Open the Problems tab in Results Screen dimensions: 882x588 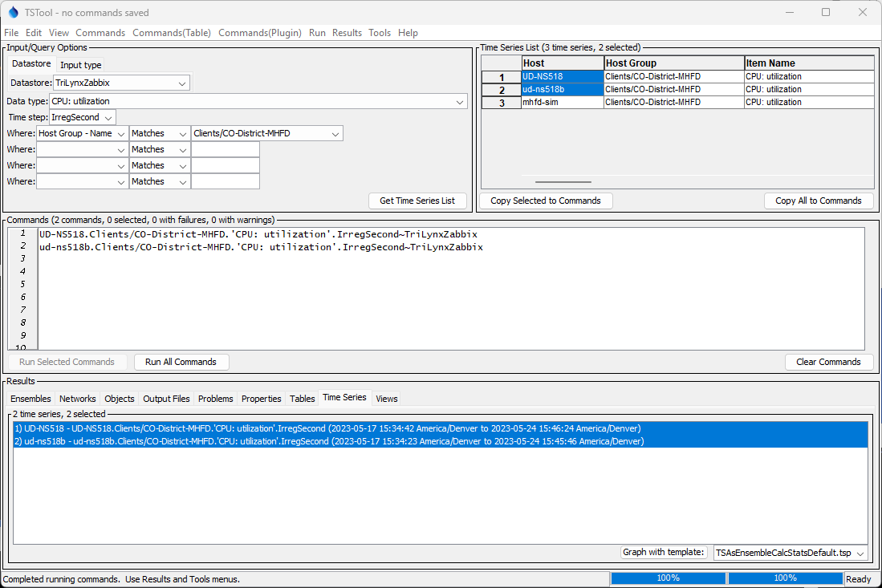[215, 399]
